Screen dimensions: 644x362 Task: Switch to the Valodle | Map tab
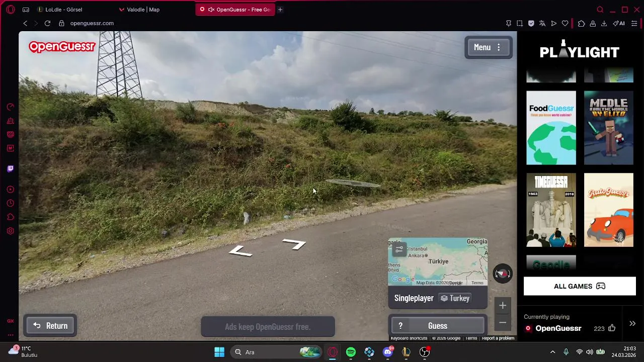point(143,10)
